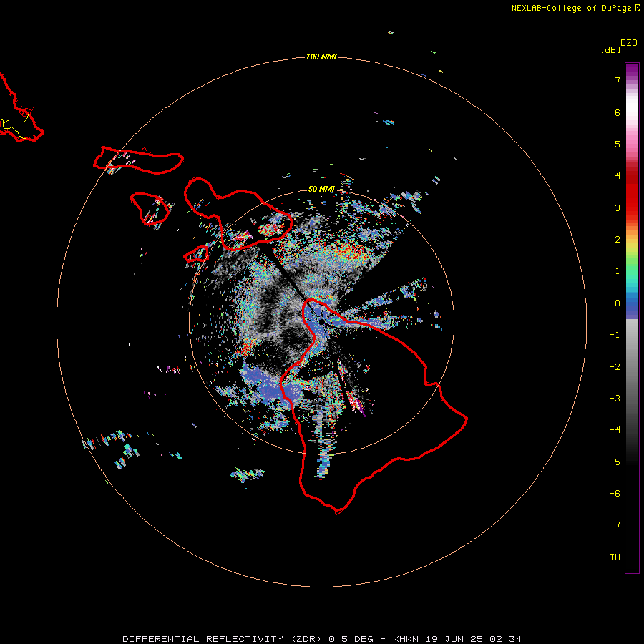Click the -3 value on the color scale

click(615, 399)
